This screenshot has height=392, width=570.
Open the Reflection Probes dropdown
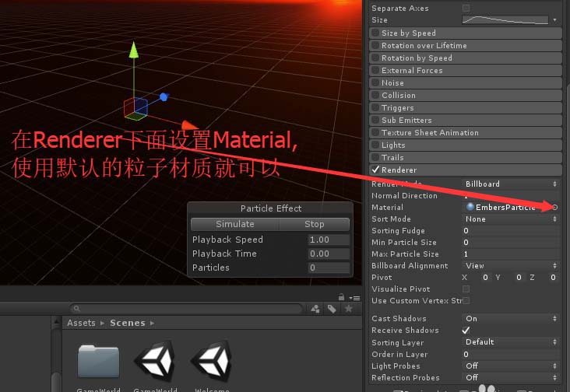(x=510, y=377)
